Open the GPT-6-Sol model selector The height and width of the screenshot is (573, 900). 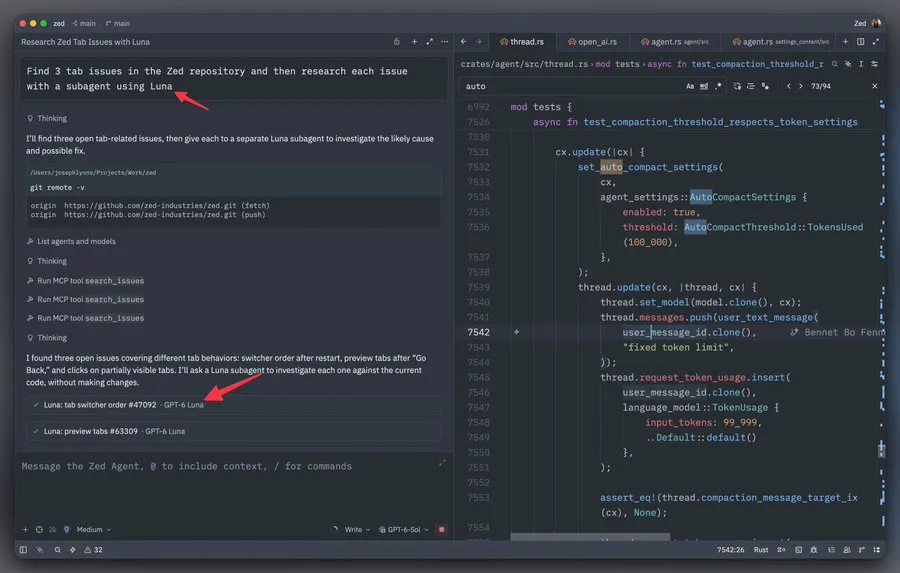pos(404,529)
